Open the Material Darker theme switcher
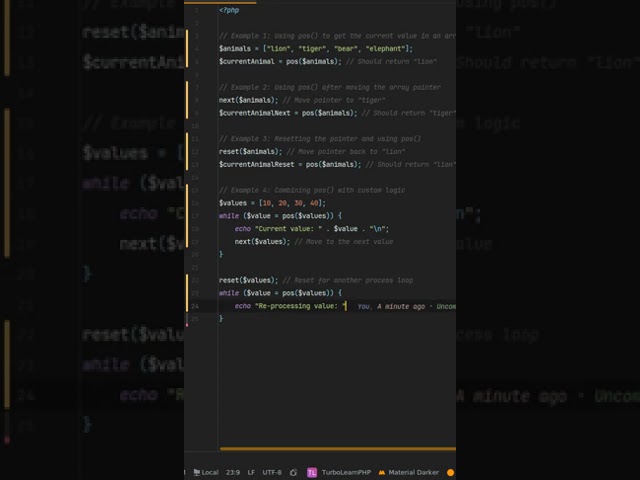The width and height of the screenshot is (640, 480). [413, 472]
